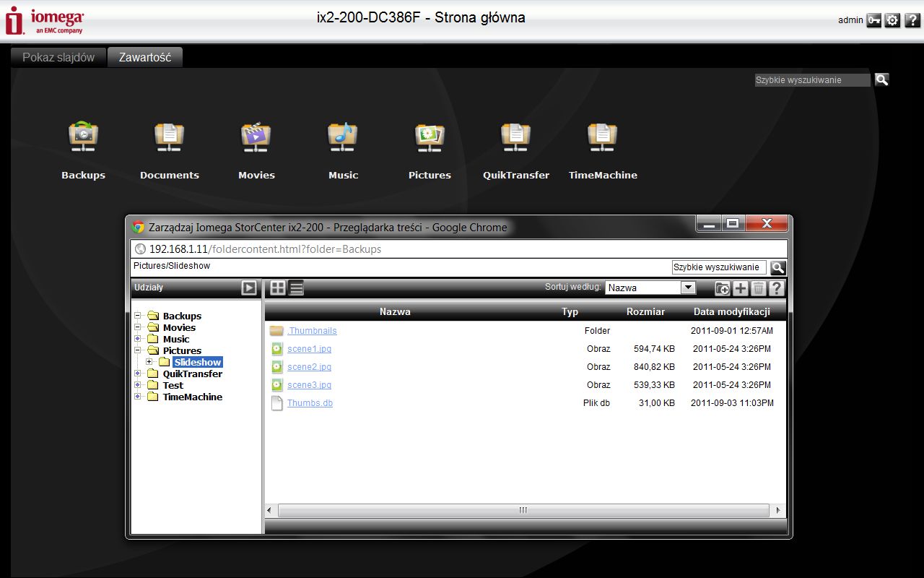
Task: Open the Music share icon
Action: click(343, 137)
